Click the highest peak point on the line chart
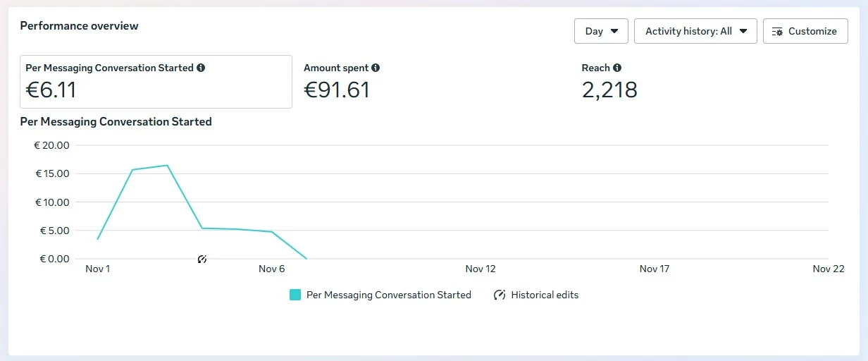The image size is (868, 361). pyautogui.click(x=167, y=166)
